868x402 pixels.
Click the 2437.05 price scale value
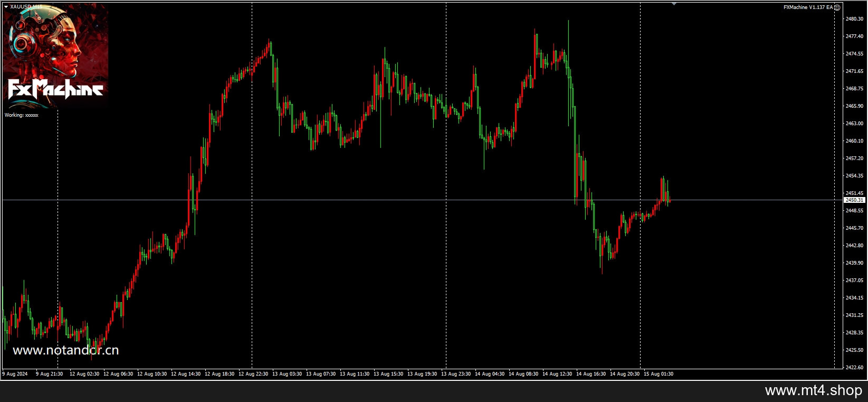854,281
